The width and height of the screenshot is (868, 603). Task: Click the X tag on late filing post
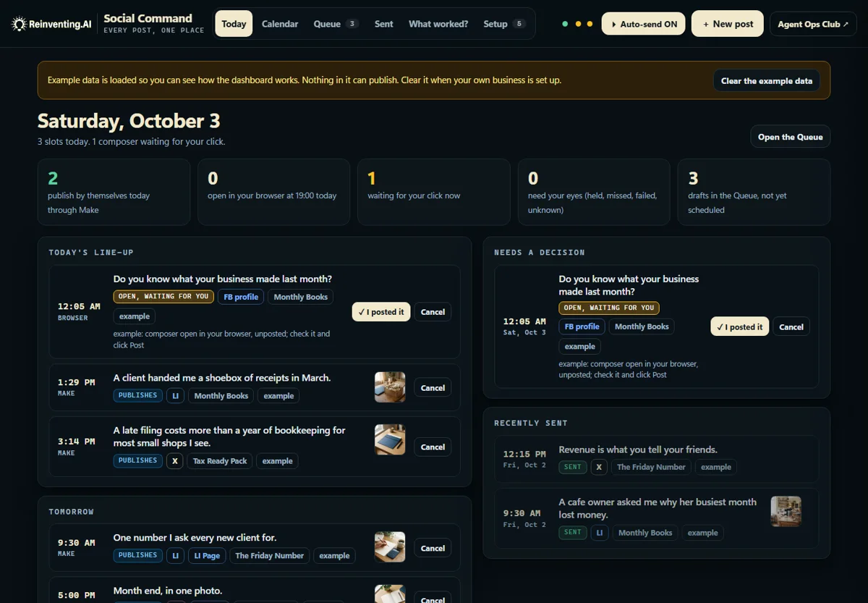[175, 461]
